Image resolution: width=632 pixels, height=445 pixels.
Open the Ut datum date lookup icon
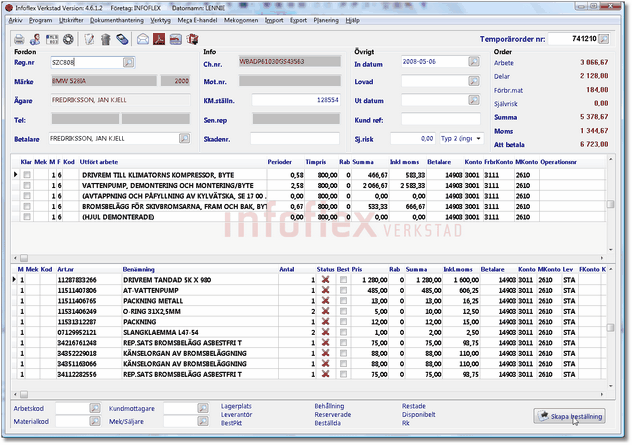pos(474,100)
